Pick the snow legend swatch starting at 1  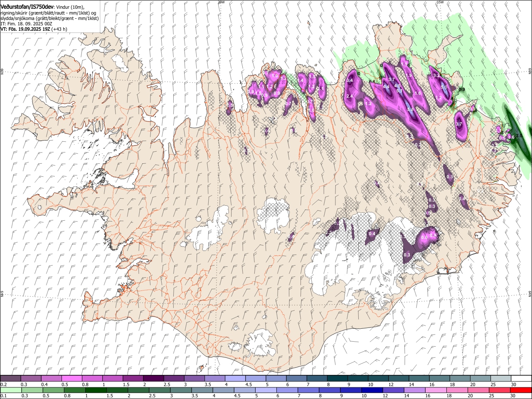(113, 379)
